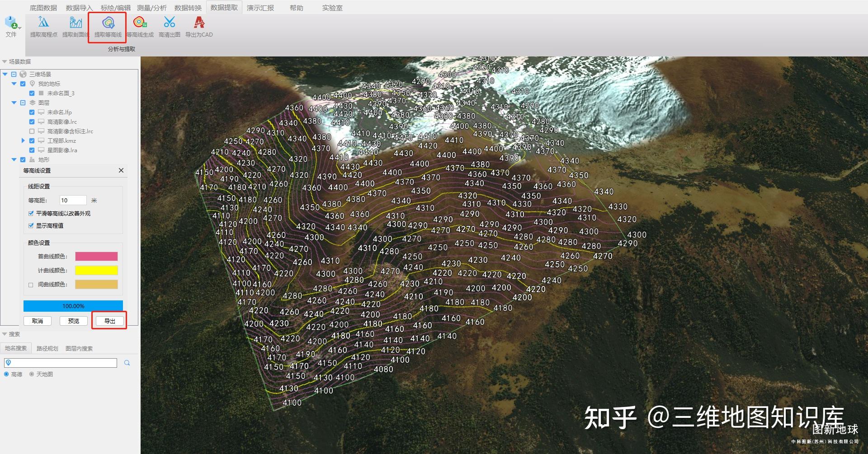868x454 pixels.
Task: Click the search magnifier icon
Action: (127, 363)
